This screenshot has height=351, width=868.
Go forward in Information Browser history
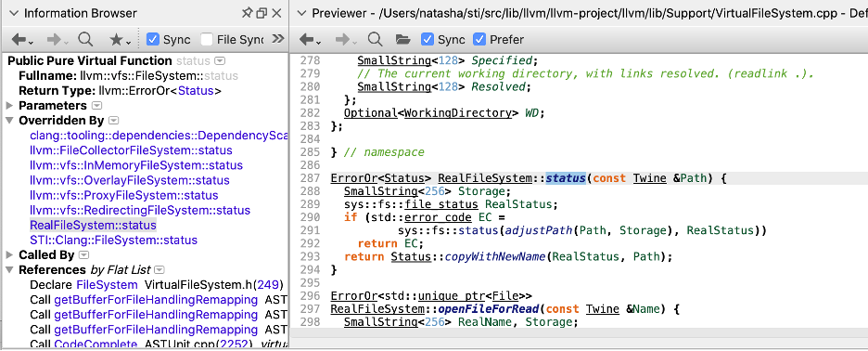click(57, 39)
